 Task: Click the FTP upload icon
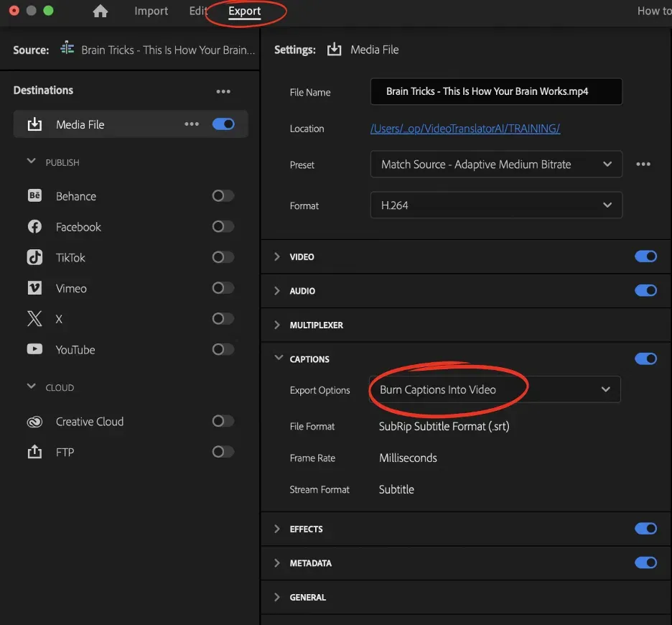coord(34,452)
